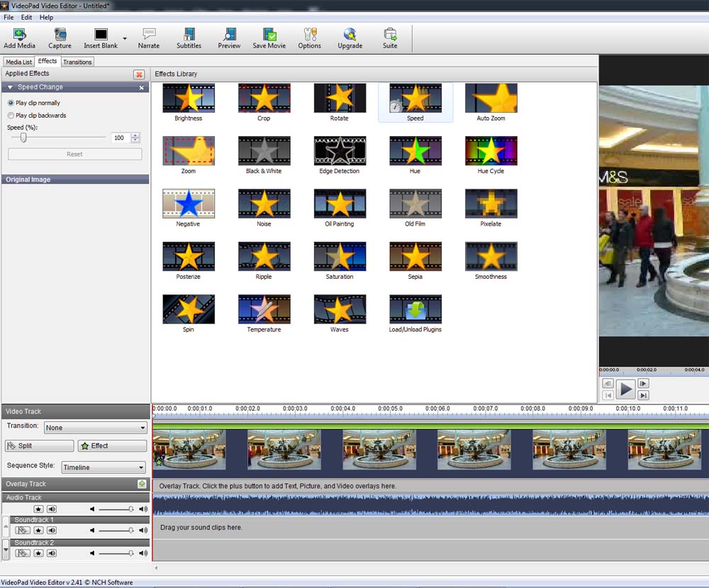Click the Save Movie icon
Screen dimensions: 709x588
[x=269, y=35]
